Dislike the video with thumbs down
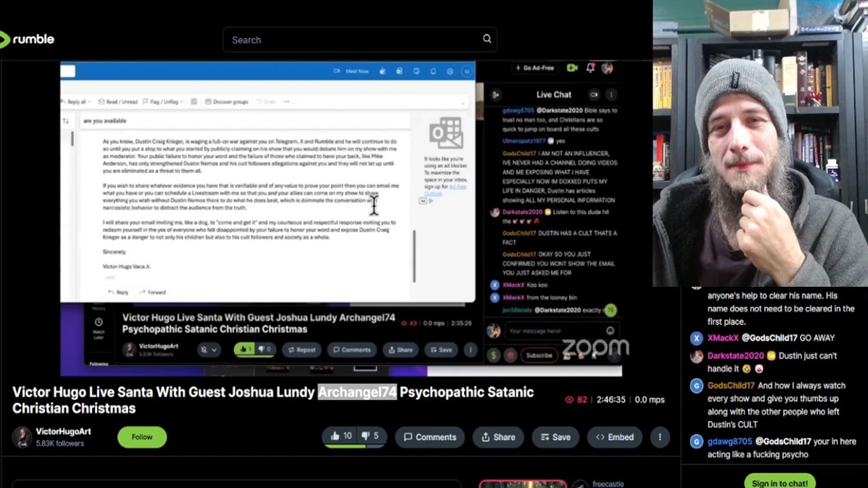Screen dimensions: 868x488 (x=371, y=436)
